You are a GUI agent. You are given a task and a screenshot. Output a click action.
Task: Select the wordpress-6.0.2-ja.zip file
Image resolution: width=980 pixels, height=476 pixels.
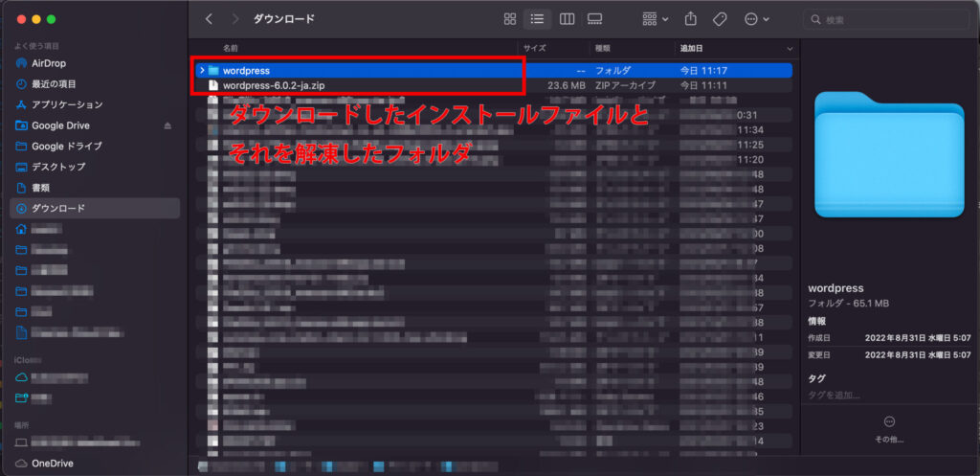(x=274, y=85)
